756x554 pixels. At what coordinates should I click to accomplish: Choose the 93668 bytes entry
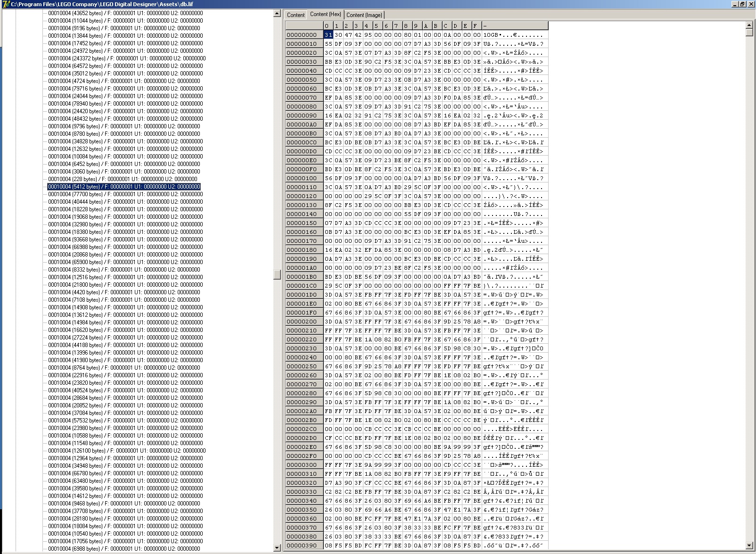pyautogui.click(x=125, y=240)
